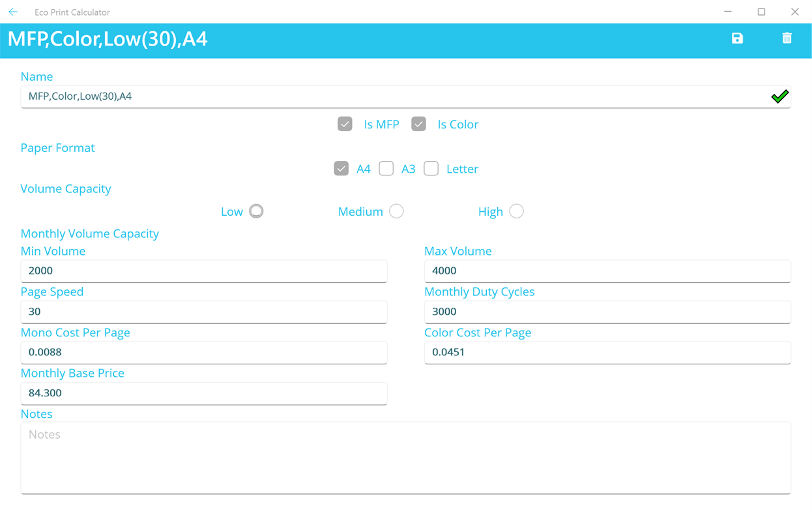Choose Medium volume capacity

pyautogui.click(x=396, y=211)
